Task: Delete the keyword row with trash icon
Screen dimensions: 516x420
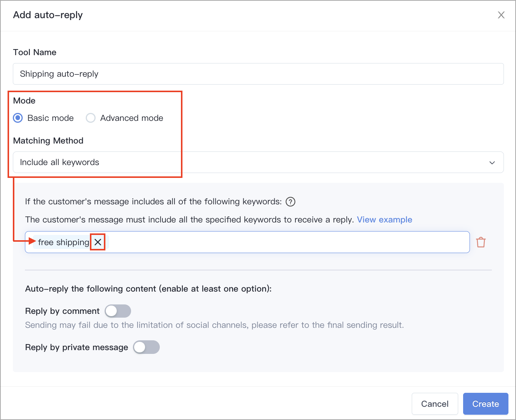Action: pyautogui.click(x=481, y=242)
